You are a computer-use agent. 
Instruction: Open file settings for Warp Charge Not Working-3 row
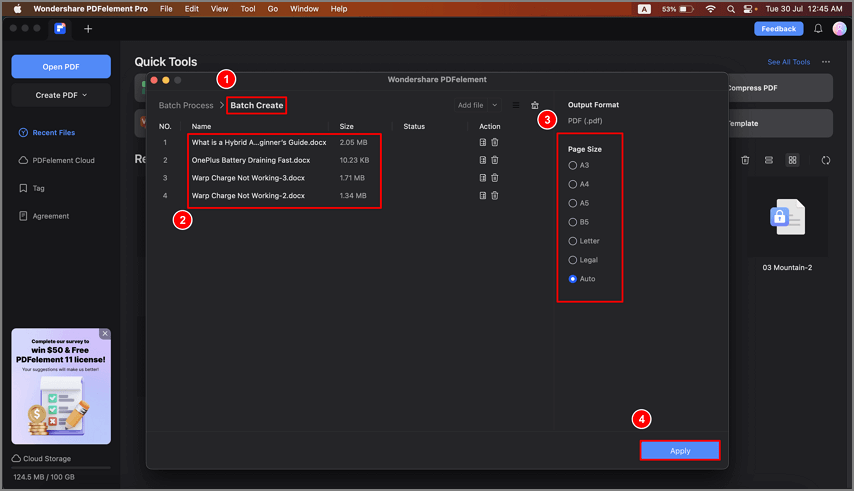coord(483,177)
